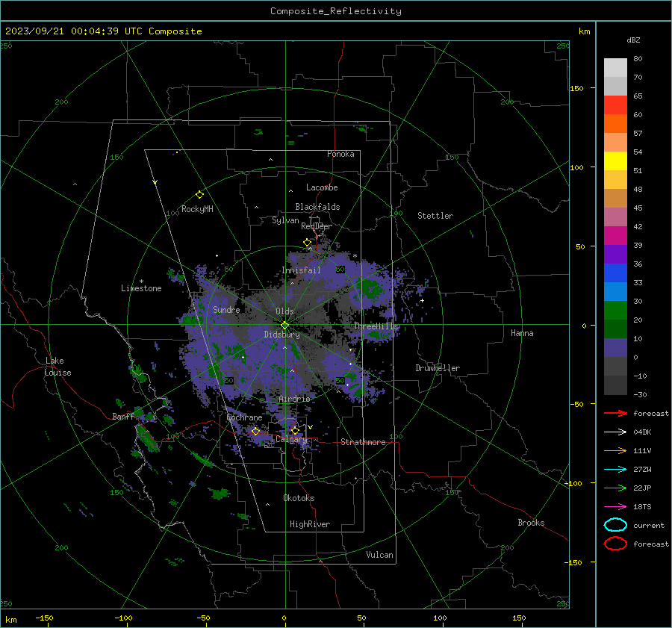Click the Ponoka city label
Image resolution: width=672 pixels, height=628 pixels.
pyautogui.click(x=340, y=154)
